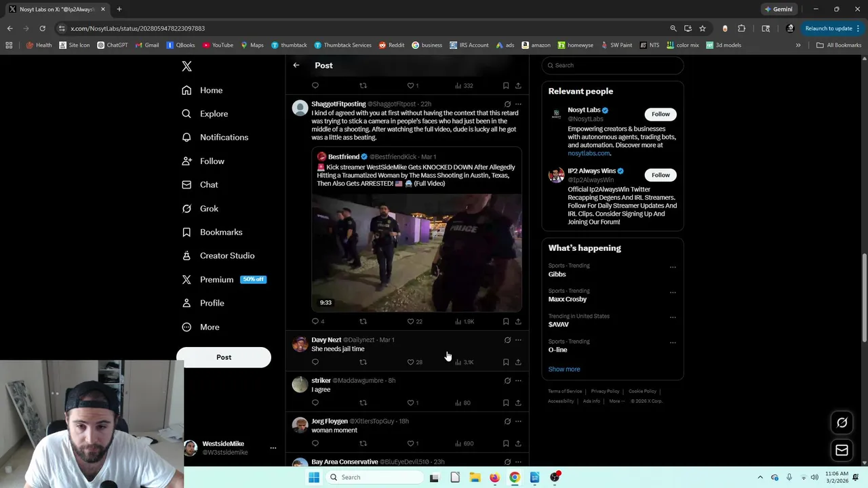Open Reddit bookmark
Screen dimensions: 868x488
click(391, 45)
